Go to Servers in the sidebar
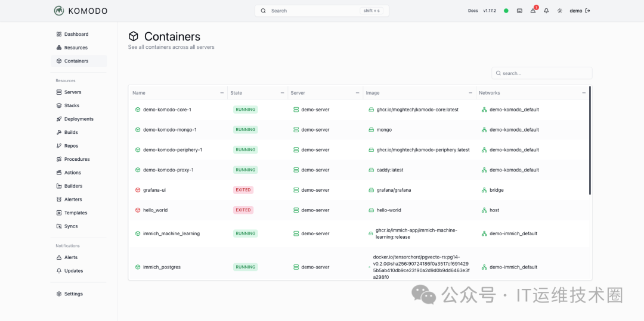The height and width of the screenshot is (321, 644). [x=79, y=92]
